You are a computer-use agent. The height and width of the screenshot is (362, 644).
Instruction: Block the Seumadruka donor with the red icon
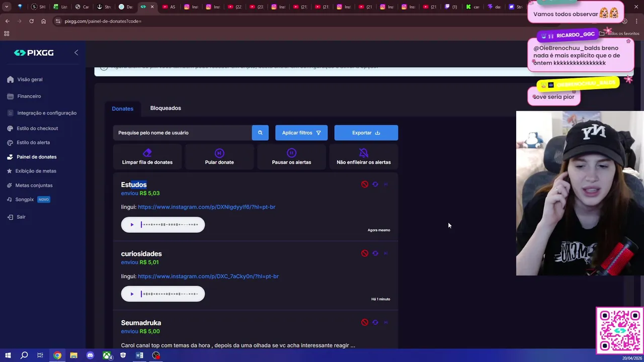click(x=365, y=322)
